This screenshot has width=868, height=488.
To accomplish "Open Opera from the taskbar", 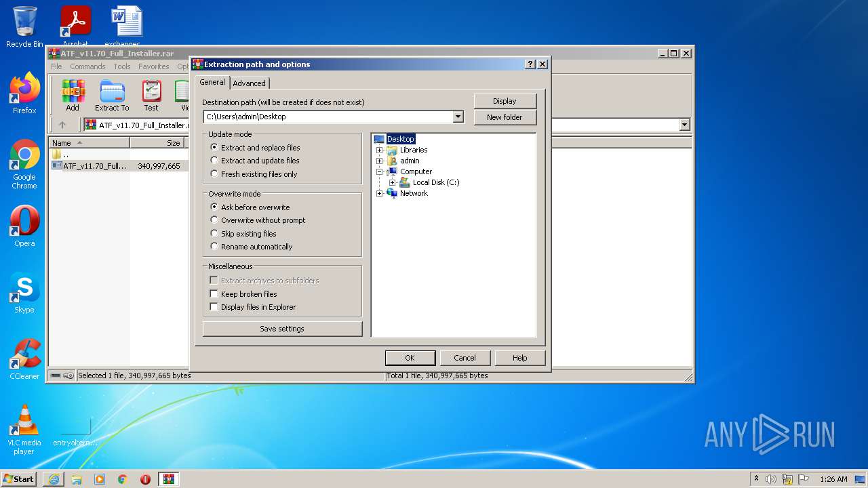I will [x=145, y=479].
